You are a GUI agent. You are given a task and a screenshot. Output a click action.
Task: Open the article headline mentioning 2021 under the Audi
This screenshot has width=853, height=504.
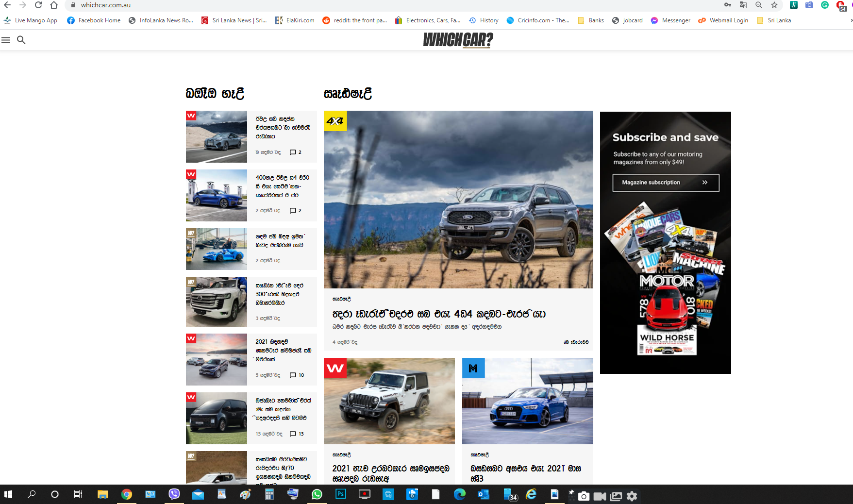point(526,473)
